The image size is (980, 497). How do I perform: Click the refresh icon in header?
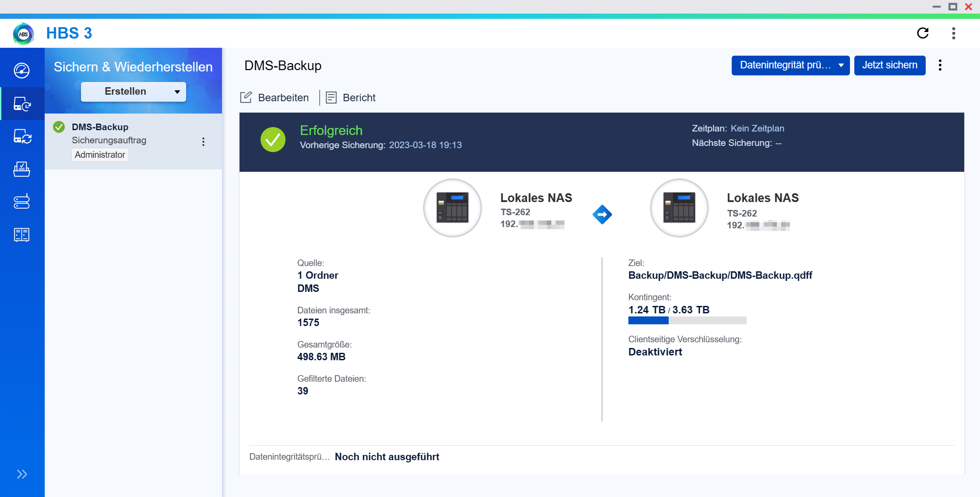[923, 33]
